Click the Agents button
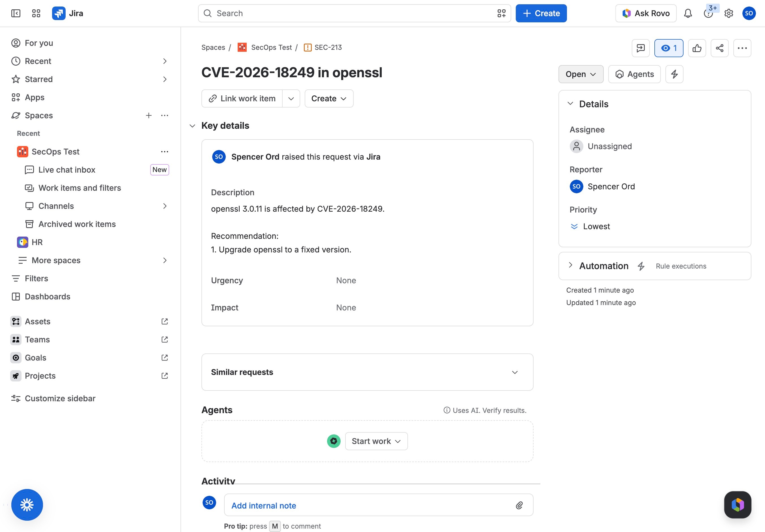 click(634, 74)
